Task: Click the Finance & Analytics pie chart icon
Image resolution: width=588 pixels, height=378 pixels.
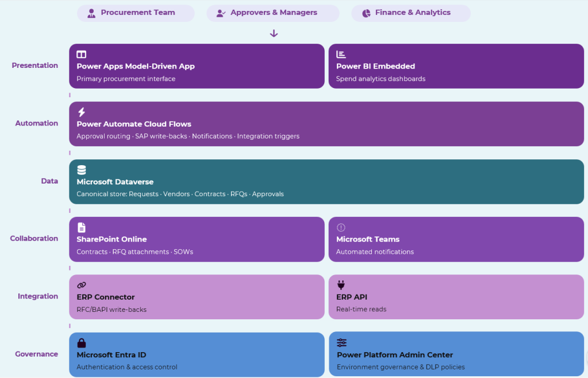Action: [366, 13]
